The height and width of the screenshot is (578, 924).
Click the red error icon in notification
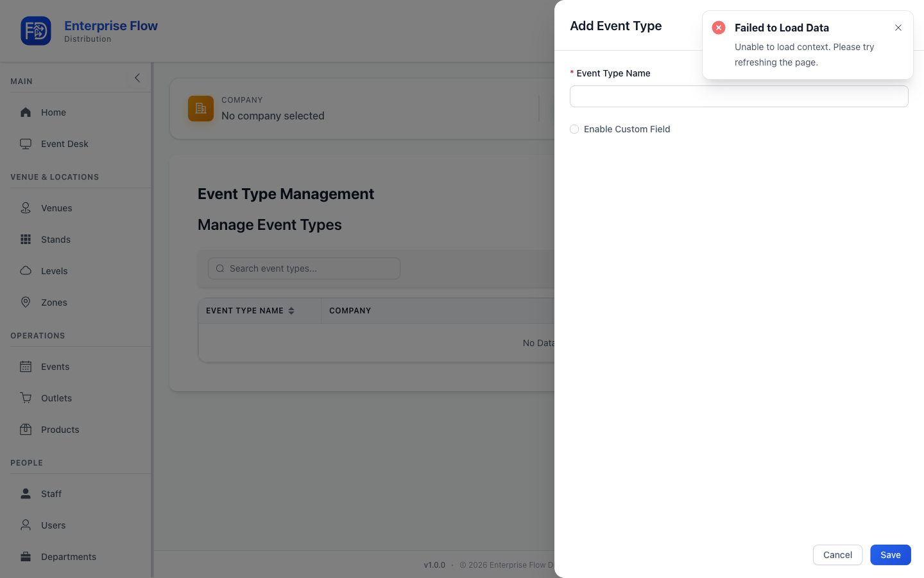pos(719,28)
